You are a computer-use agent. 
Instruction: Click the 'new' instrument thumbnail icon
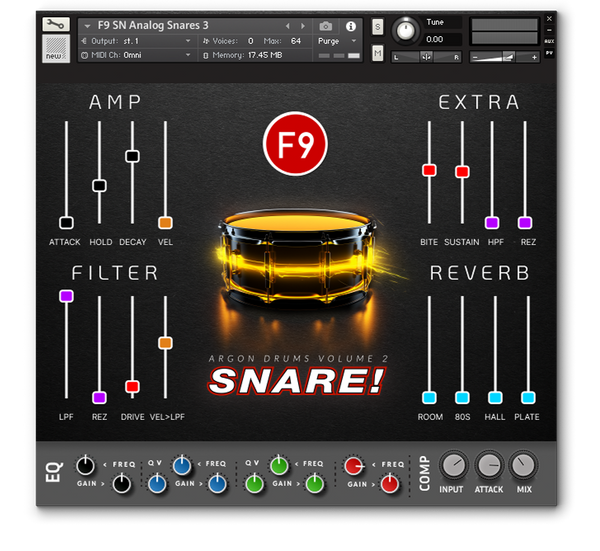tap(56, 49)
